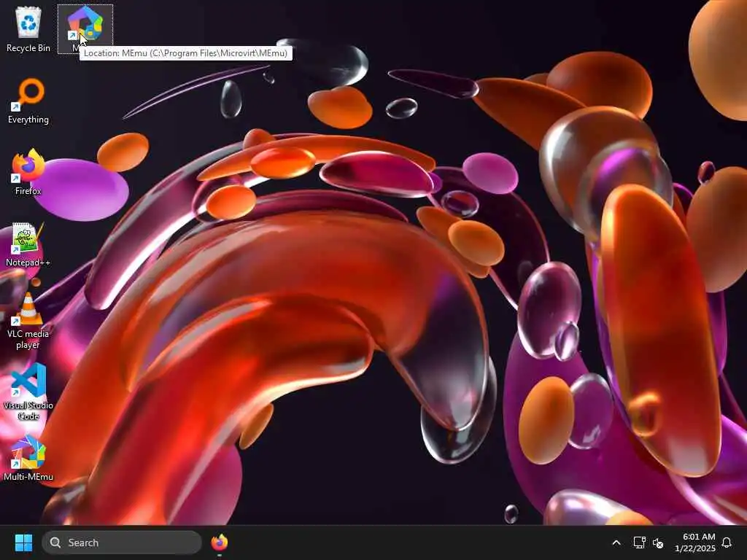Select the Firefox desktop shortcut

(x=28, y=172)
